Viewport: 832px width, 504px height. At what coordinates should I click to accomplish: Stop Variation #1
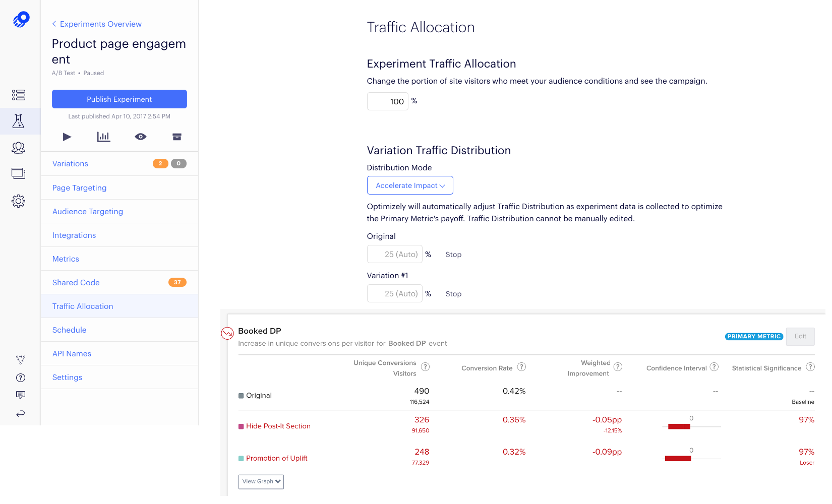[453, 294]
